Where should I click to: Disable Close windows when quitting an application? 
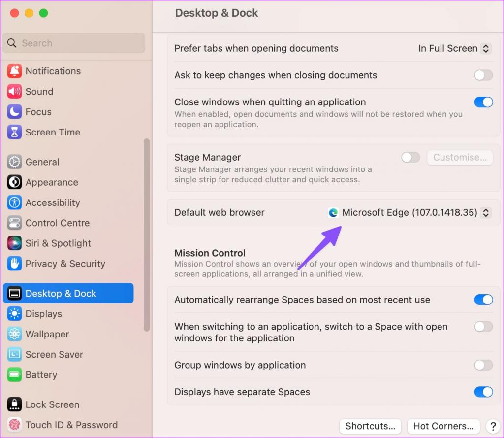coord(483,102)
